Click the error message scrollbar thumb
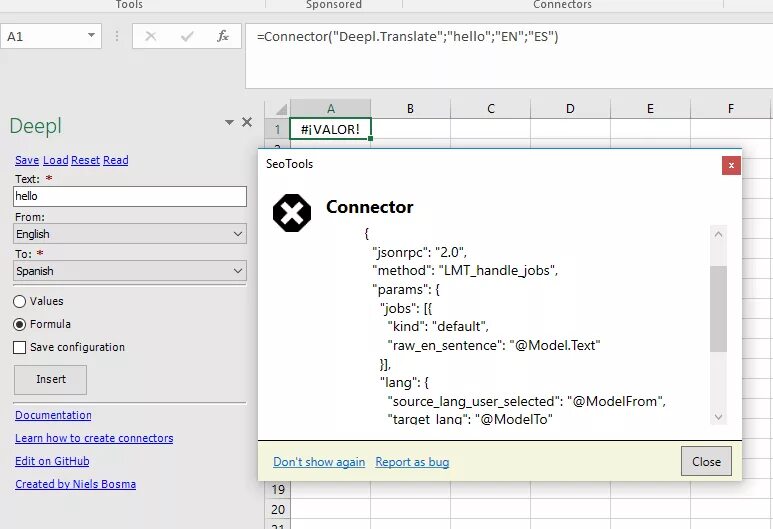Viewport: 773px width, 529px height. tap(719, 309)
